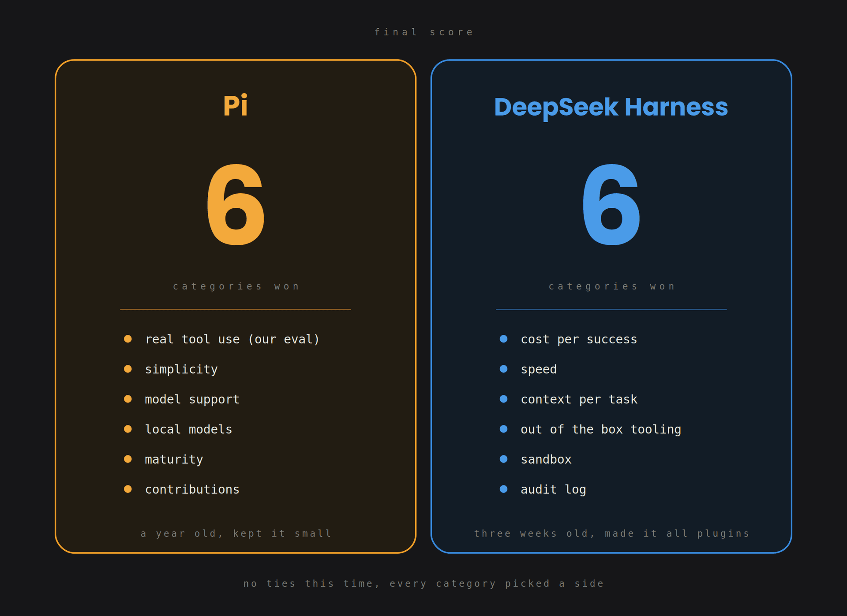Click the orange bullet beside 'real tool use'

(x=128, y=339)
